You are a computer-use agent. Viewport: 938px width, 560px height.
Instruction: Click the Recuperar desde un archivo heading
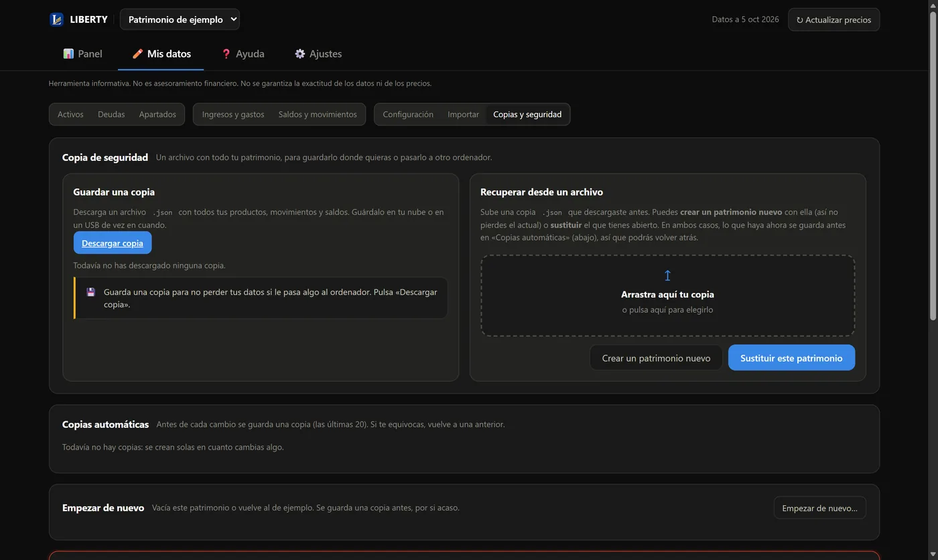coord(541,192)
